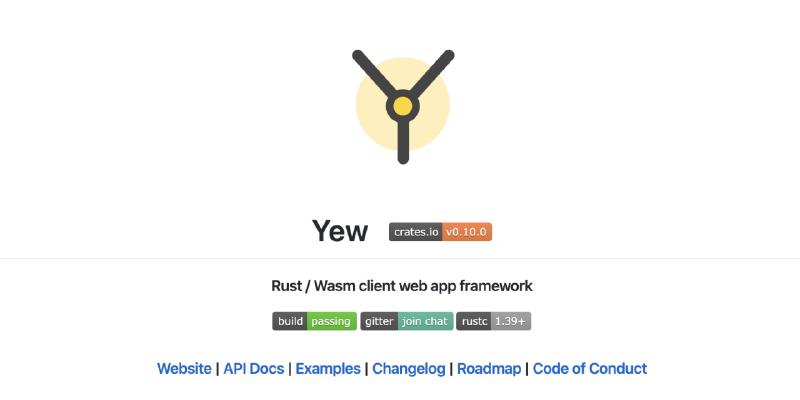
Task: Click the gitter badge label
Action: (x=379, y=321)
